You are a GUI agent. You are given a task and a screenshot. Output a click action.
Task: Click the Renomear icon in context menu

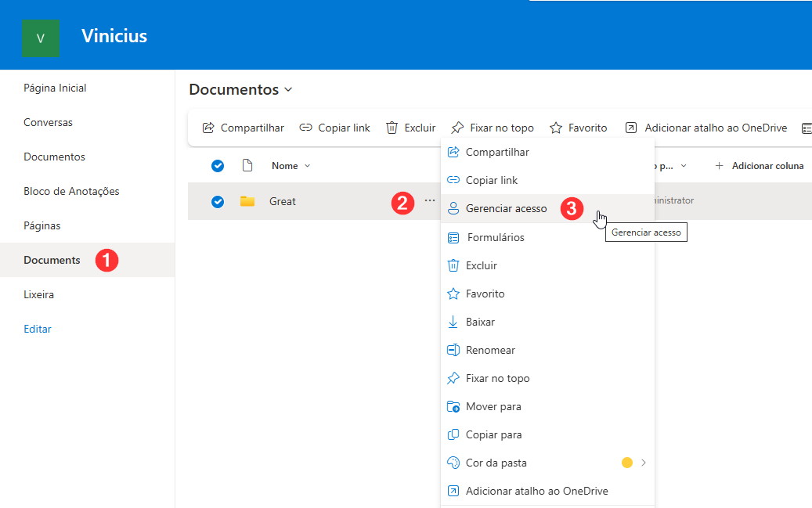pyautogui.click(x=453, y=350)
